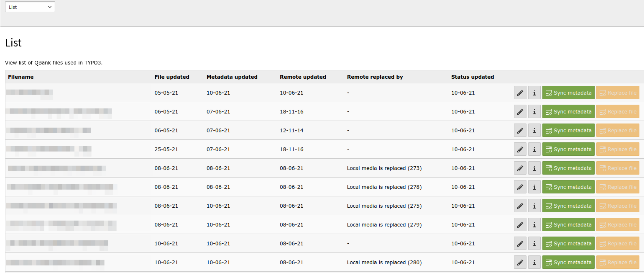644x273 pixels.
Task: Open the List view dropdown
Action: click(x=30, y=7)
